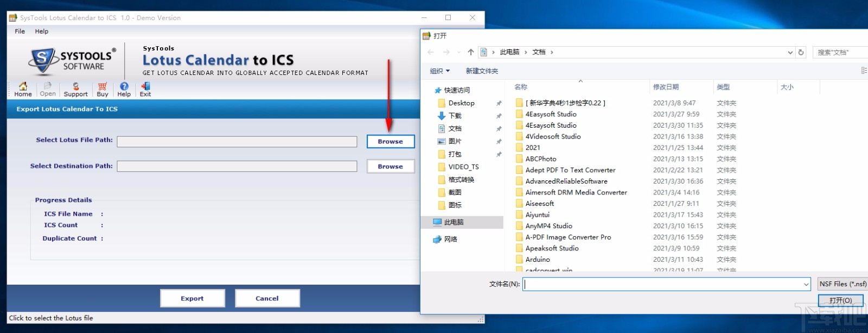868x333 pixels.
Task: Open 格式转换 folder in navigation pane
Action: tap(461, 180)
